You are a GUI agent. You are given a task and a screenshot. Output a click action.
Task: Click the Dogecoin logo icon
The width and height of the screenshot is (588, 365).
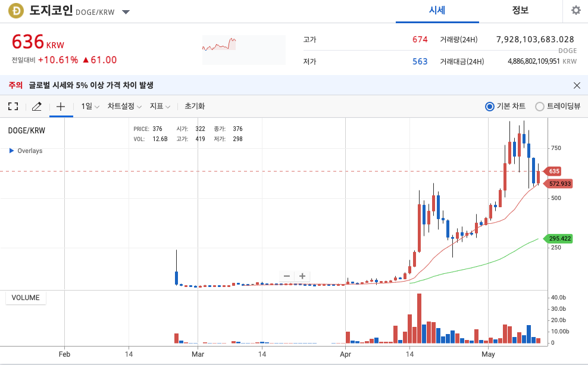click(16, 11)
